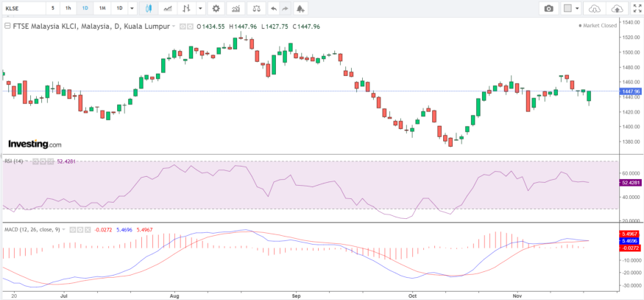This screenshot has width=644, height=300.
Task: Switch to the 1M interval
Action: point(102,8)
